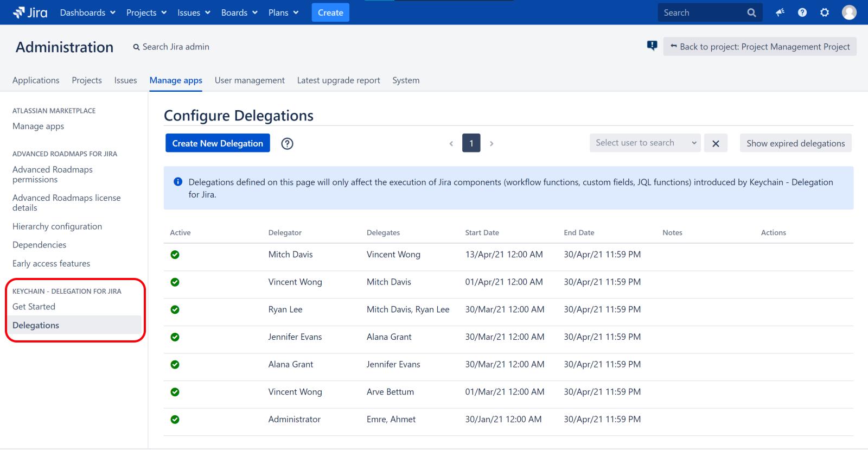The width and height of the screenshot is (868, 450).
Task: Select Delegations in sidebar
Action: click(75, 325)
